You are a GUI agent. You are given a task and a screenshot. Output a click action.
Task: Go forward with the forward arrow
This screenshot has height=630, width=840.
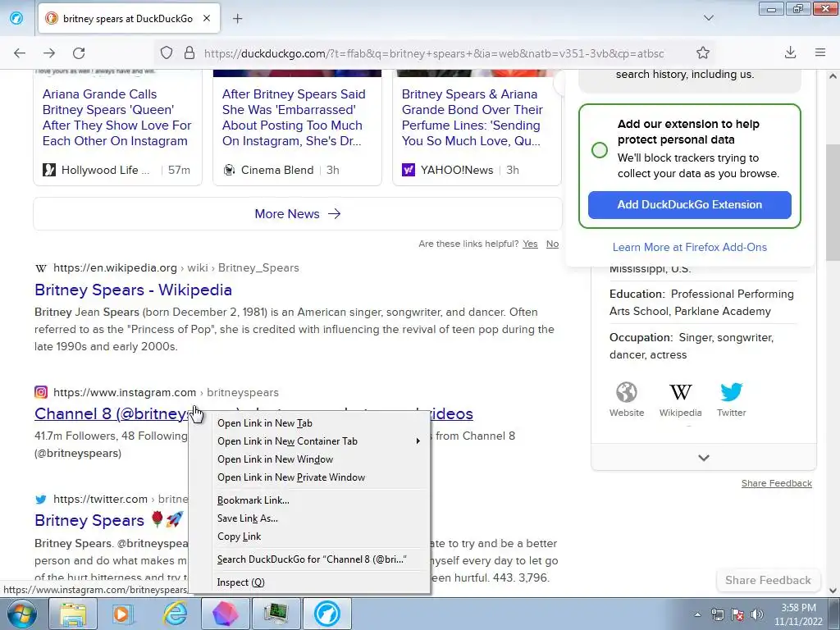tap(49, 53)
